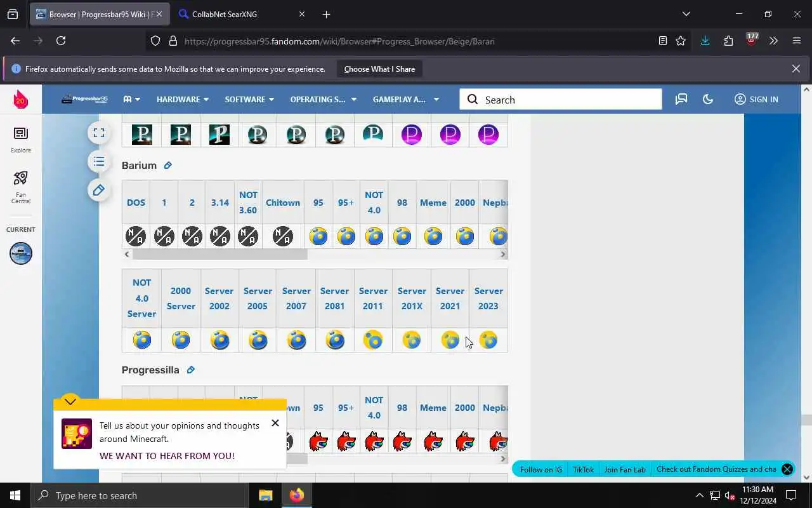Image resolution: width=812 pixels, height=508 pixels.
Task: Close the Minecraft survey popup
Action: pos(275,423)
